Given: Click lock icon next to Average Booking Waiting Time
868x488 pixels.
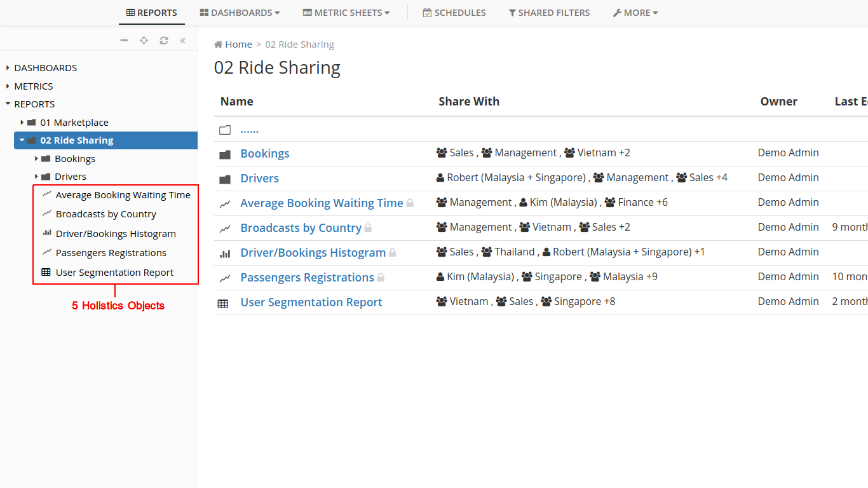Looking at the screenshot, I should [410, 203].
